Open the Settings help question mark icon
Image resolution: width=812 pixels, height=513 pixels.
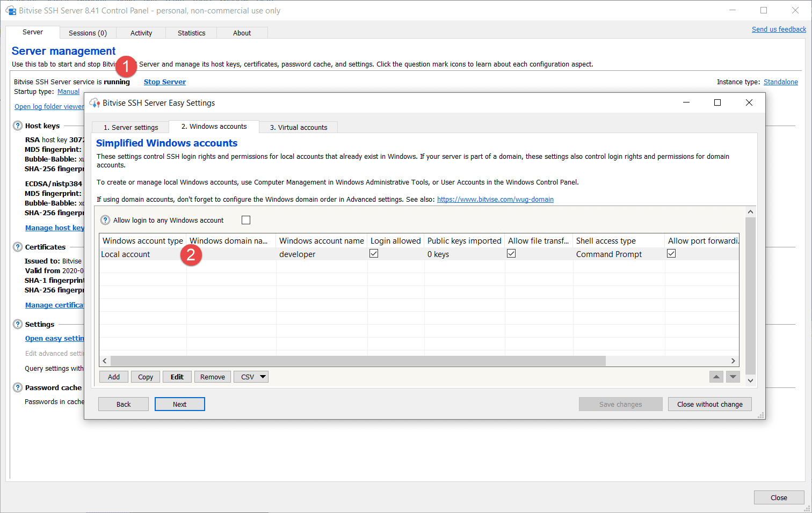(x=18, y=324)
